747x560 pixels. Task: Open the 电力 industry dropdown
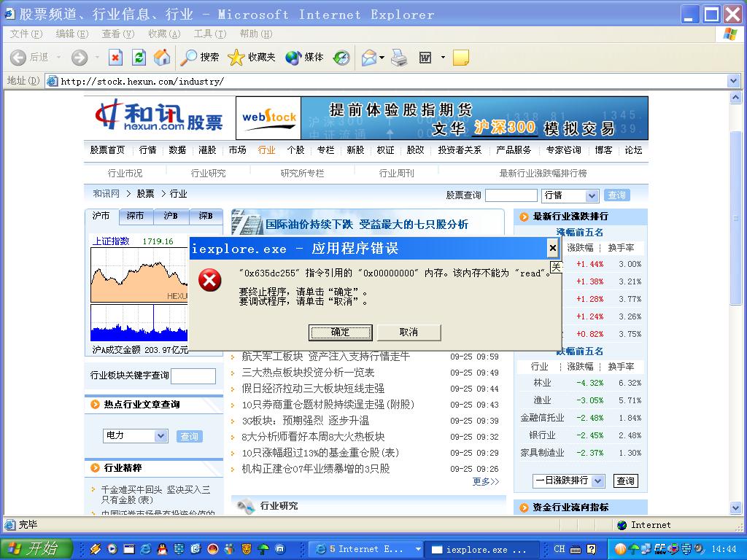coord(161,436)
